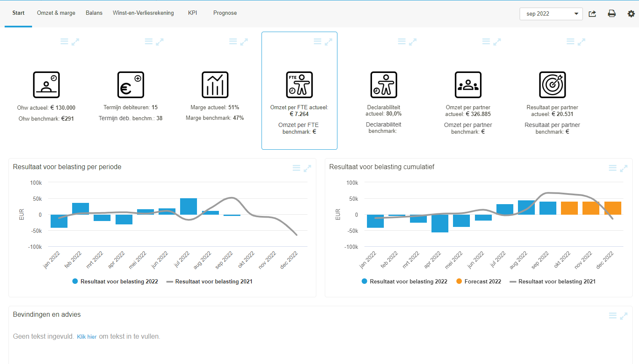Select the Termijn debiteuren euro icon
This screenshot has width=639, height=364.
[x=131, y=84]
